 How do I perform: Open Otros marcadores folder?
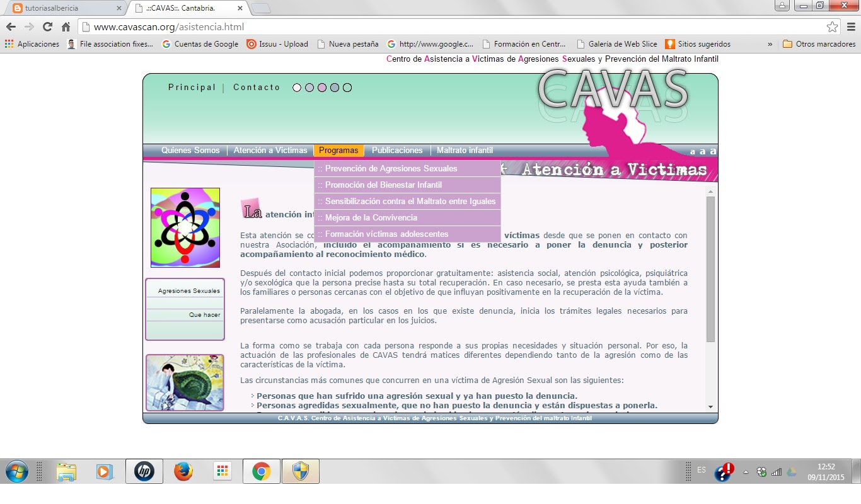(x=819, y=44)
